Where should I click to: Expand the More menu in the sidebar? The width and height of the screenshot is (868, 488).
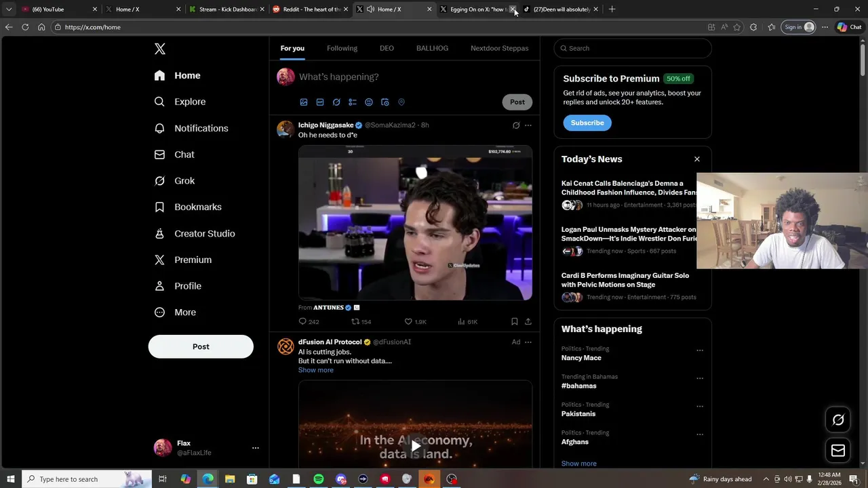[x=175, y=312]
